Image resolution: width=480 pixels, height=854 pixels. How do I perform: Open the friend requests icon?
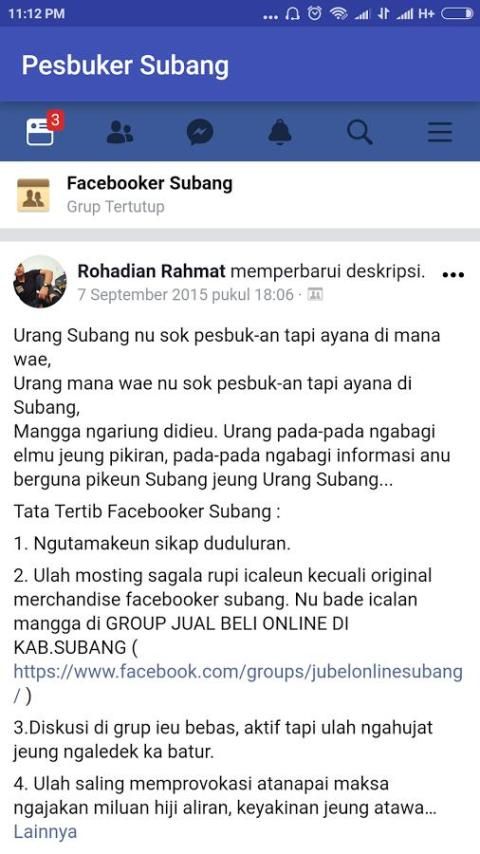tap(120, 132)
